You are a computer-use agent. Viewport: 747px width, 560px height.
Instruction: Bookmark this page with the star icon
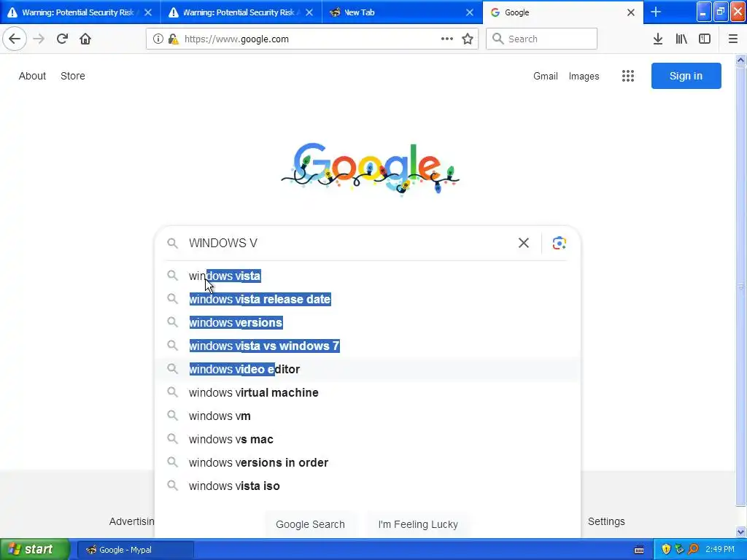pyautogui.click(x=468, y=39)
